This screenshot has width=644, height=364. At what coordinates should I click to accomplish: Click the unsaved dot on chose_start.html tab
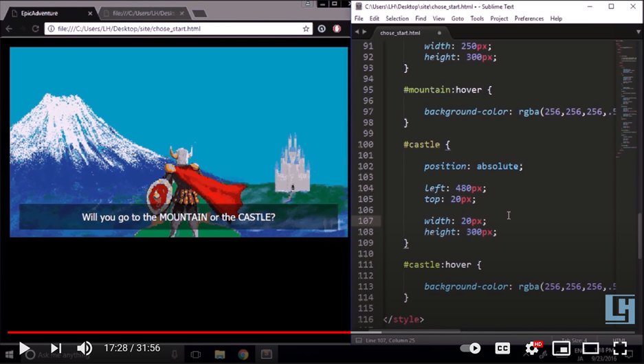(x=439, y=33)
